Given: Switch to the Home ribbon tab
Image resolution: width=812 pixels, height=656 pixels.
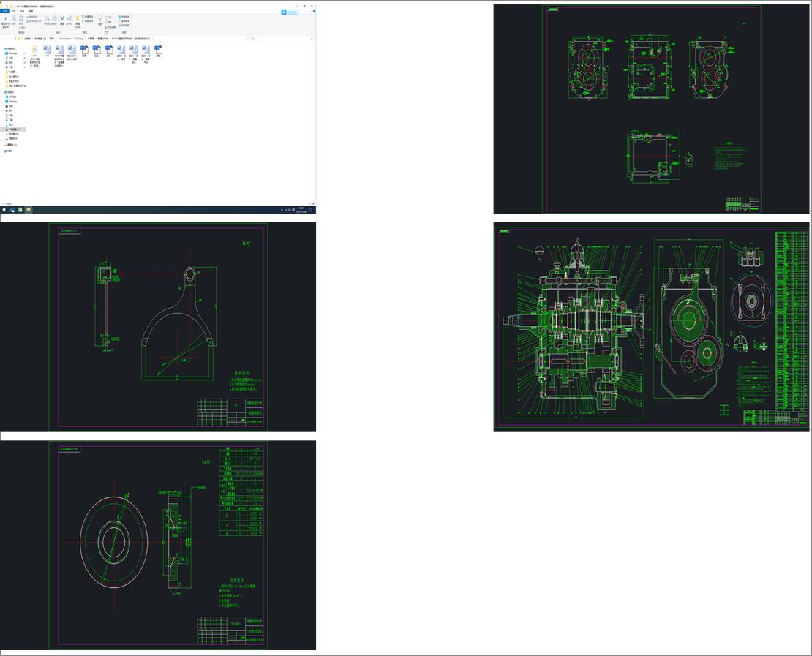Looking at the screenshot, I should coord(14,11).
